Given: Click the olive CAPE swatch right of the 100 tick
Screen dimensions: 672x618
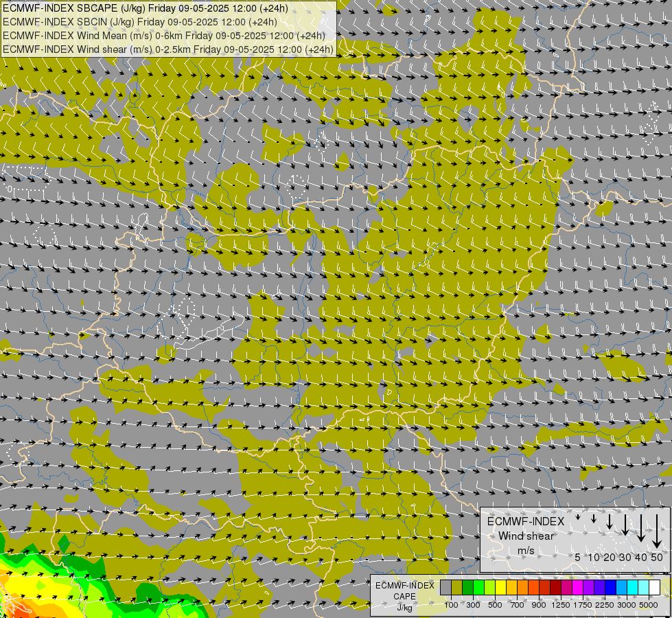Looking at the screenshot, I should click(x=457, y=588).
